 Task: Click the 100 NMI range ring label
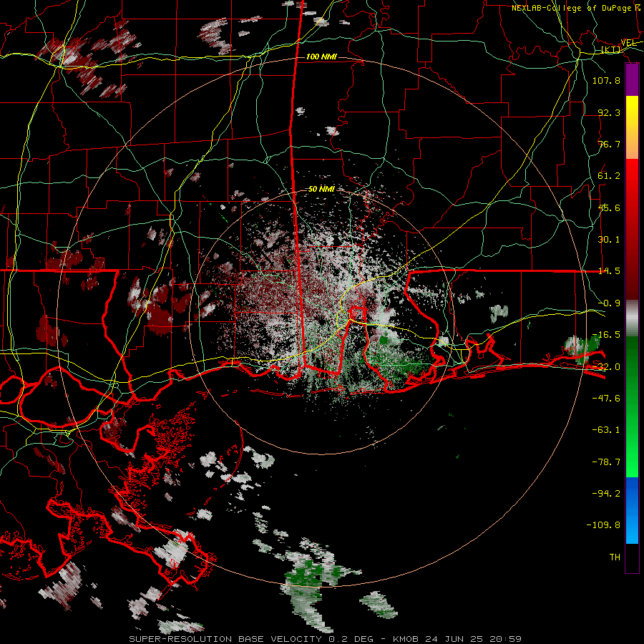321,57
